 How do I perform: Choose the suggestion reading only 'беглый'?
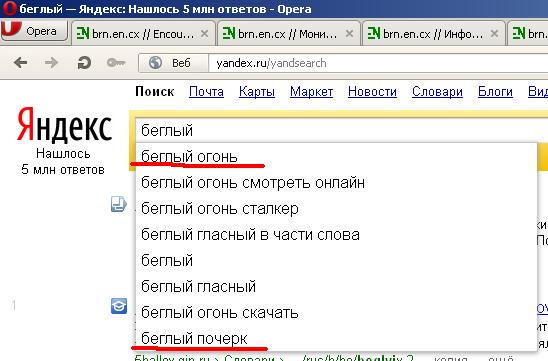(336, 261)
